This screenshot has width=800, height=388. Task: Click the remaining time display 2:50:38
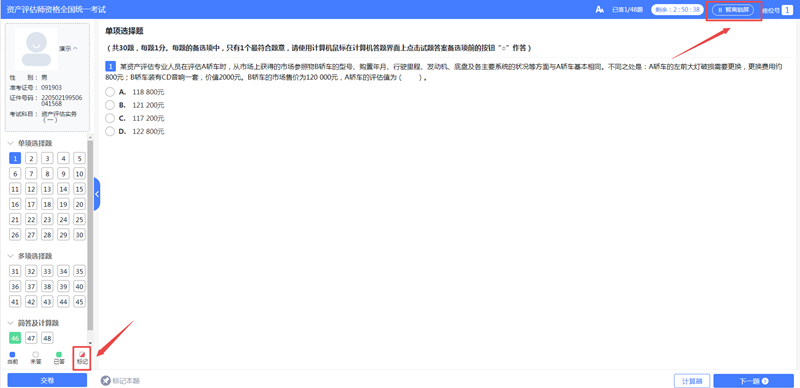(x=679, y=10)
